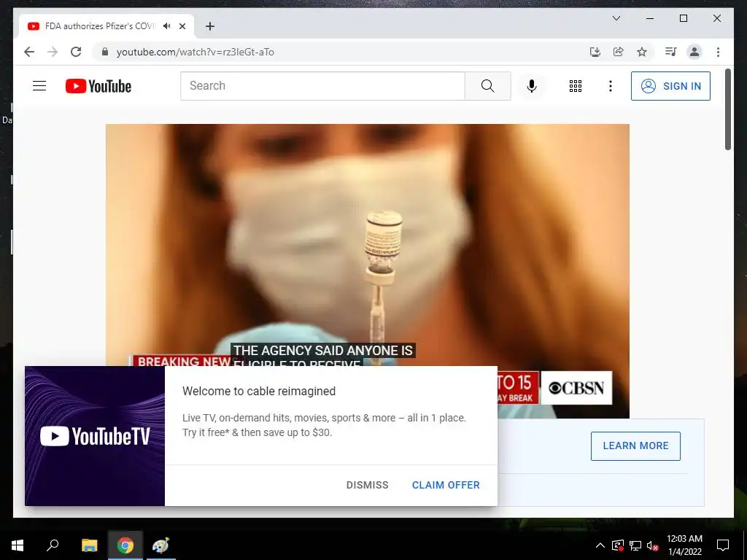Screen dimensions: 747x560
Task: Open Windows notification center
Action: [x=723, y=545]
